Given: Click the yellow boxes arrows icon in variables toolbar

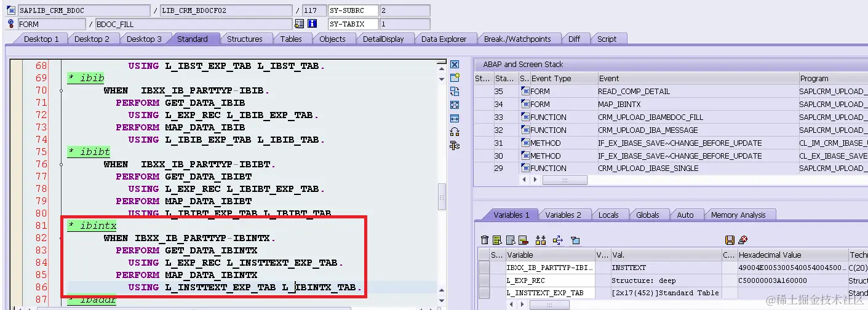Looking at the screenshot, I should tap(541, 240).
